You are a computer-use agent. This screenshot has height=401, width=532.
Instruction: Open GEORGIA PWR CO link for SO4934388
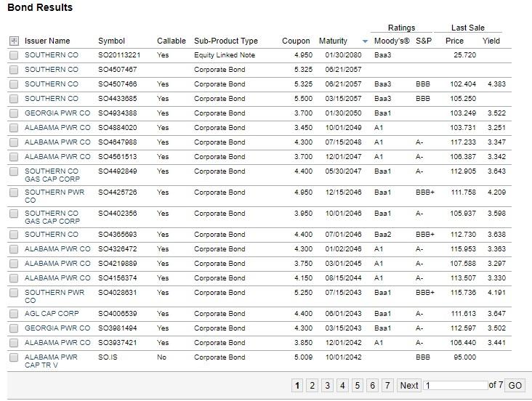pyautogui.click(x=57, y=113)
